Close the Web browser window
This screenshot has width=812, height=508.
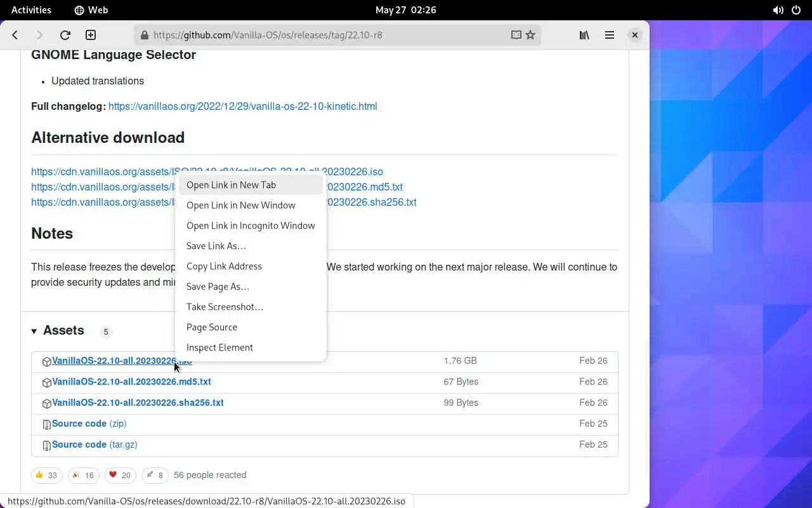(634, 35)
